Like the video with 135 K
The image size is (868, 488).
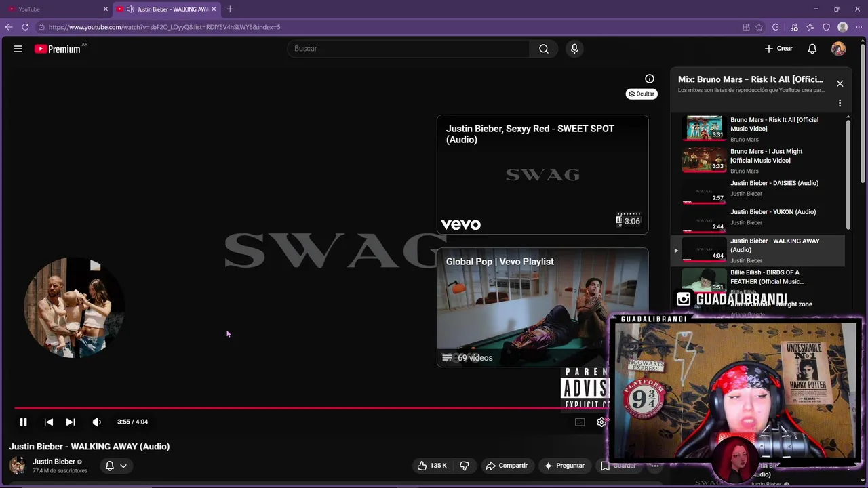(x=432, y=466)
